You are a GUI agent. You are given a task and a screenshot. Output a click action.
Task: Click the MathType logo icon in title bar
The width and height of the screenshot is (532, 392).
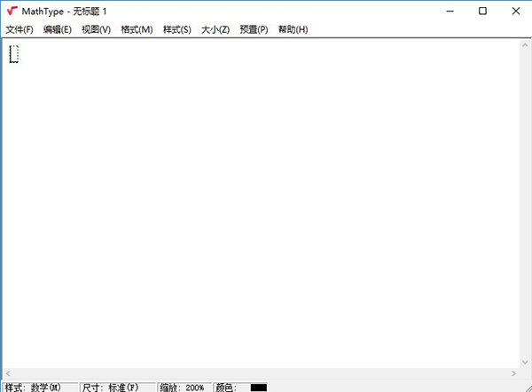click(12, 11)
